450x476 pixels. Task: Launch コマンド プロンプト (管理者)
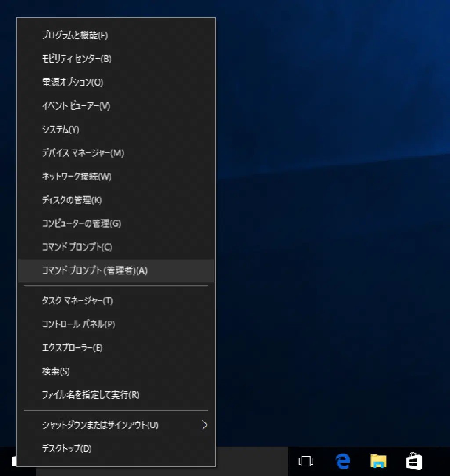94,270
